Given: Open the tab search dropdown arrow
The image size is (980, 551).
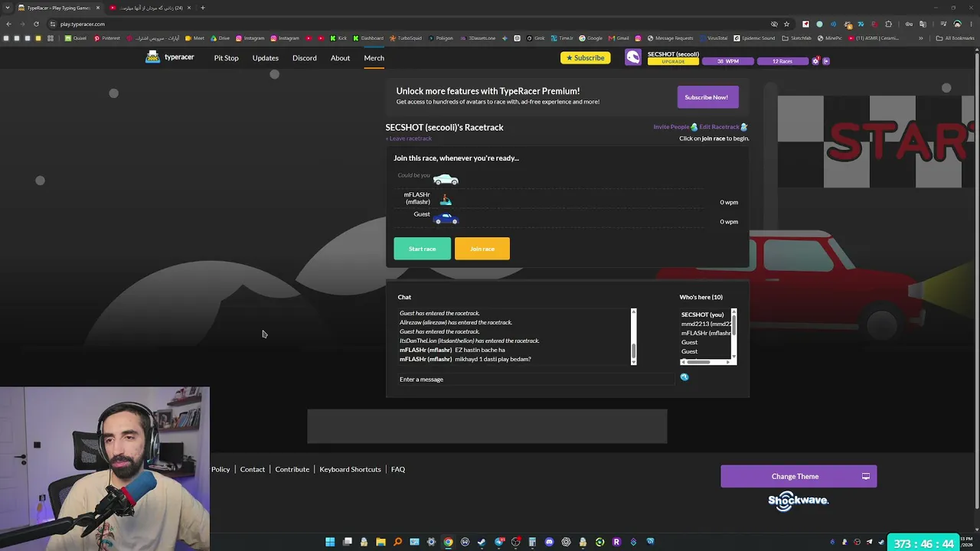Looking at the screenshot, I should coord(7,8).
